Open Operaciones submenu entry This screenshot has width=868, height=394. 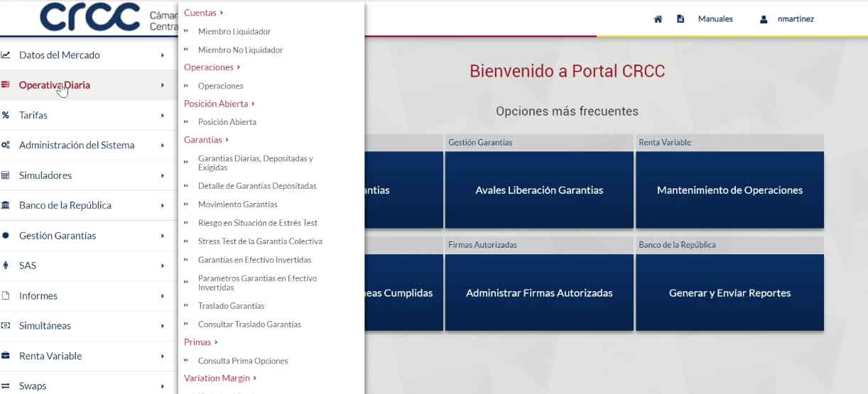pos(221,86)
